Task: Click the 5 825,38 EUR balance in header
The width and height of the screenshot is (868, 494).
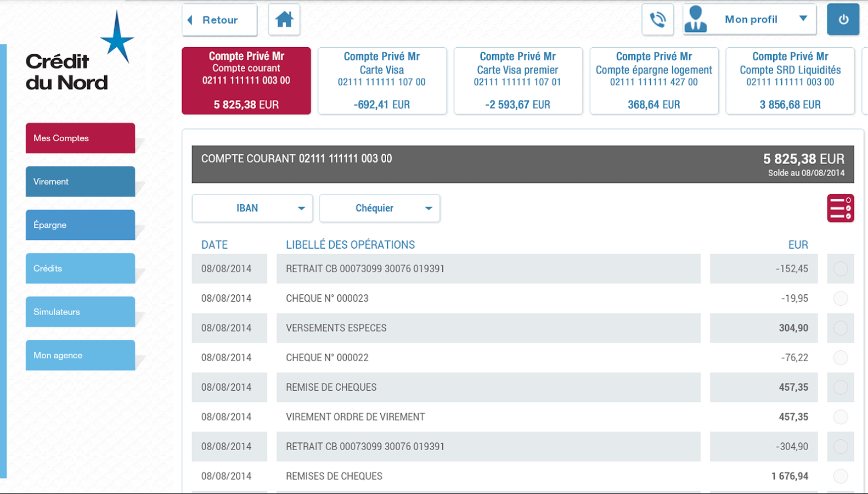Action: pyautogui.click(x=804, y=159)
